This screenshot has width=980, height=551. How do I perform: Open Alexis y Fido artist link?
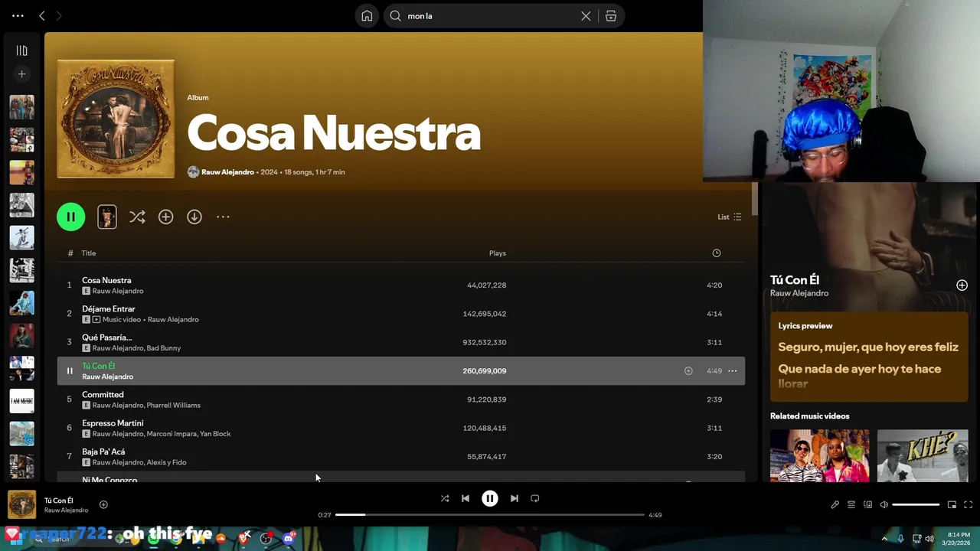(x=167, y=462)
